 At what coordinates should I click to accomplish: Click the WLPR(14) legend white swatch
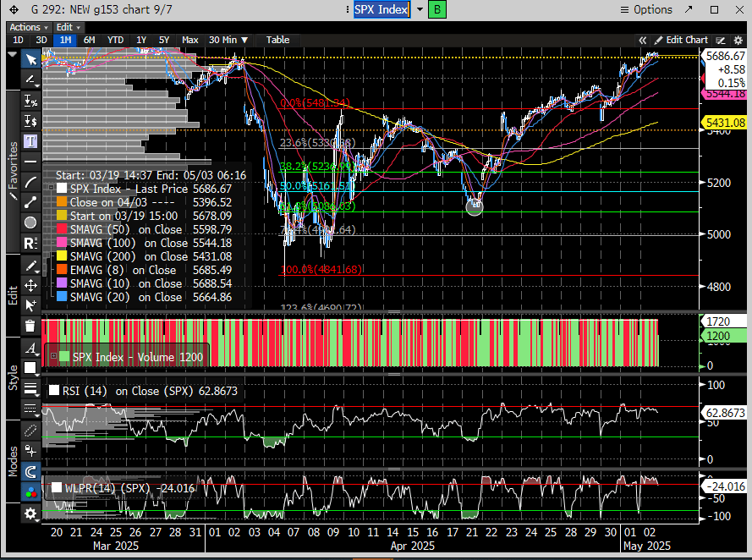coord(57,487)
